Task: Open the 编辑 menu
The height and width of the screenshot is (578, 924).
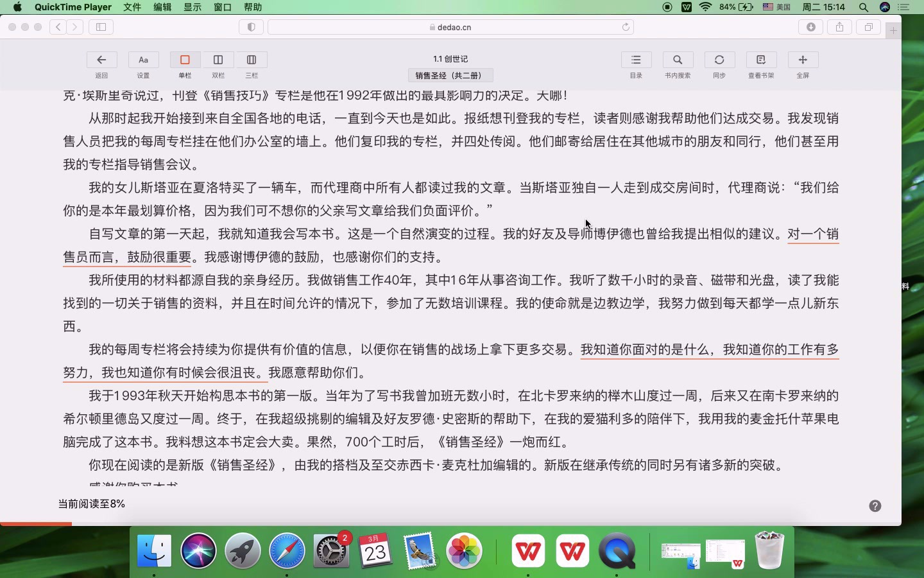Action: point(162,7)
